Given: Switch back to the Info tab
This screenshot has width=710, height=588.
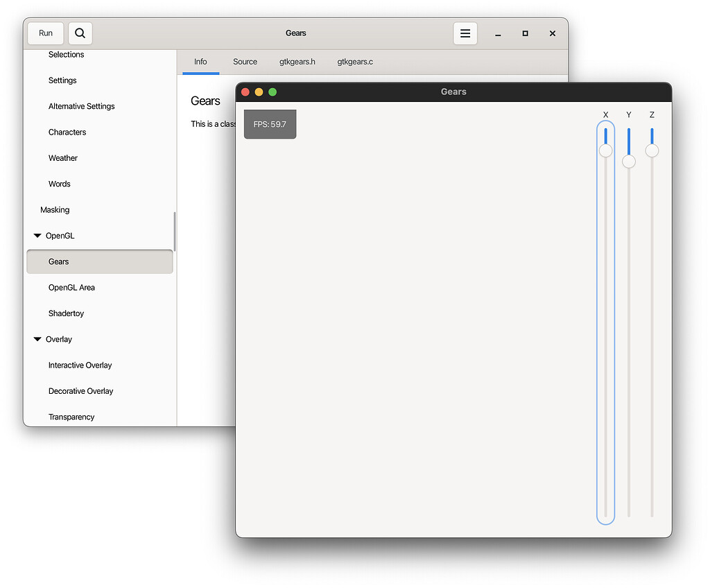Looking at the screenshot, I should [200, 62].
